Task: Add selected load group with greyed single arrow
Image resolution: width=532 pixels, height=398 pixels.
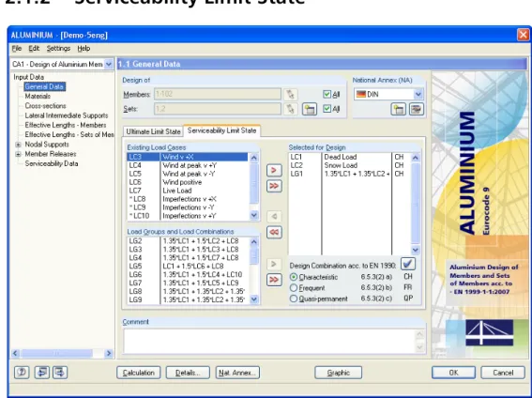Action: pos(274,264)
